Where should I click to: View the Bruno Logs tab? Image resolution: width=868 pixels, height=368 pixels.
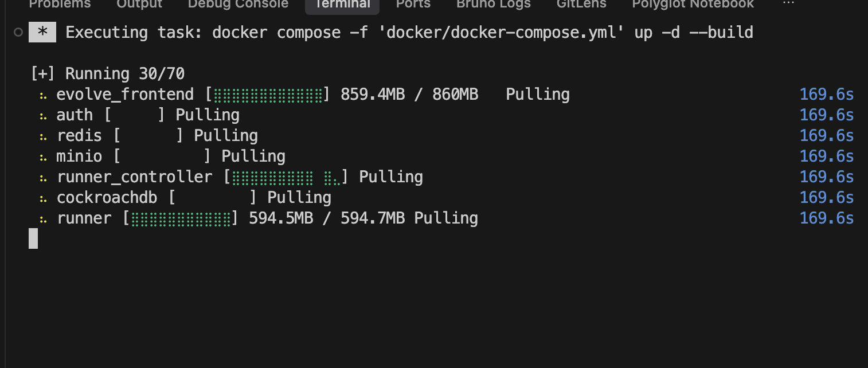coord(493,5)
